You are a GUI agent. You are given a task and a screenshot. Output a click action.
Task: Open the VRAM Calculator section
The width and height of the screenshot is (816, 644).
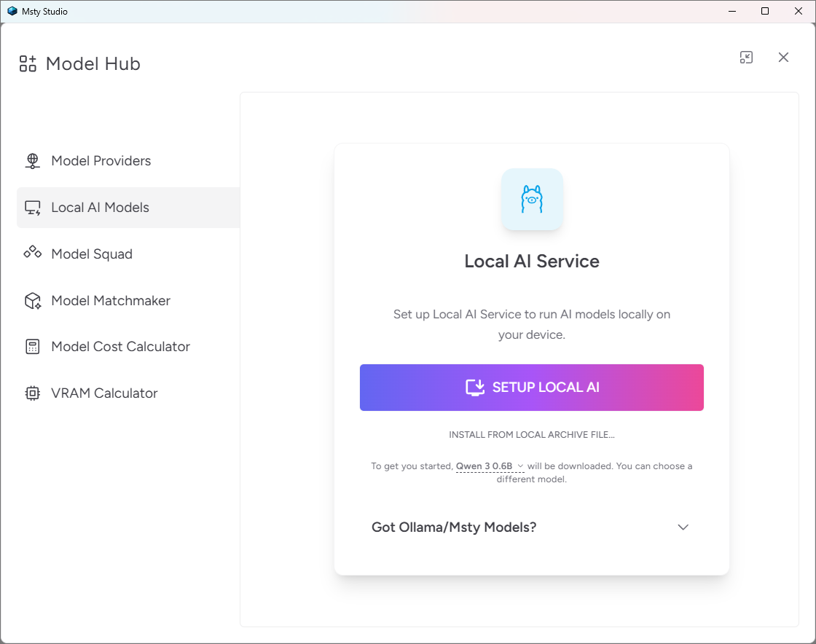point(104,393)
